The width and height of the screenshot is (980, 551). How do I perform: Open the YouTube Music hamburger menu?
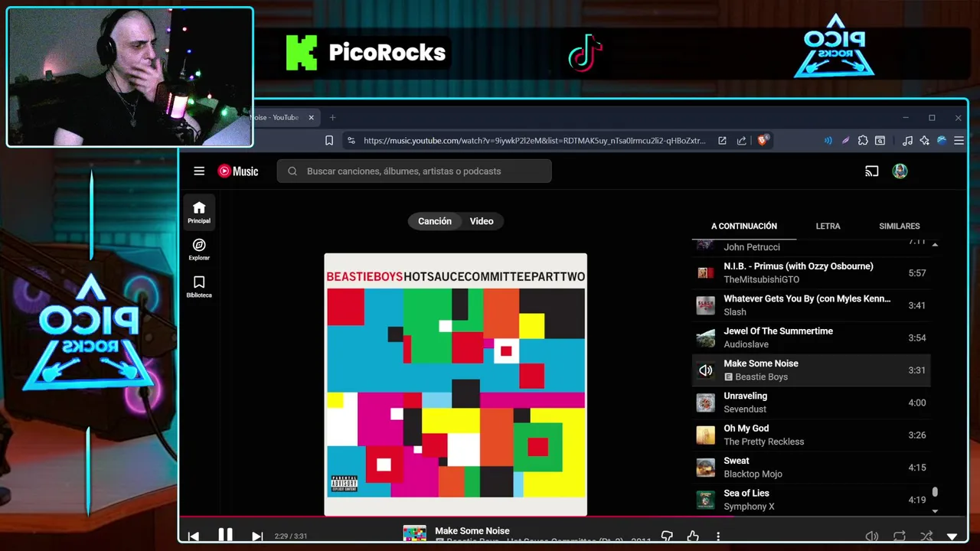[199, 171]
